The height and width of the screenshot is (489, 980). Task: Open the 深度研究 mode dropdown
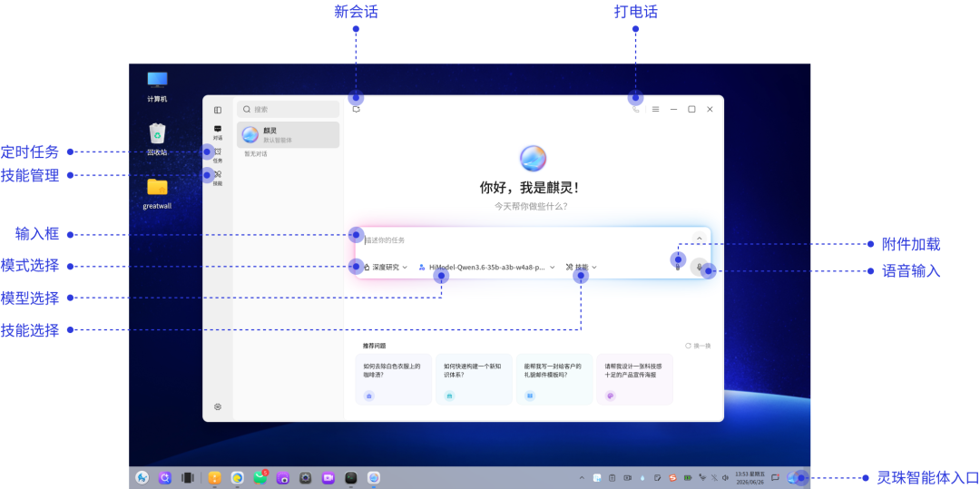[x=385, y=268]
